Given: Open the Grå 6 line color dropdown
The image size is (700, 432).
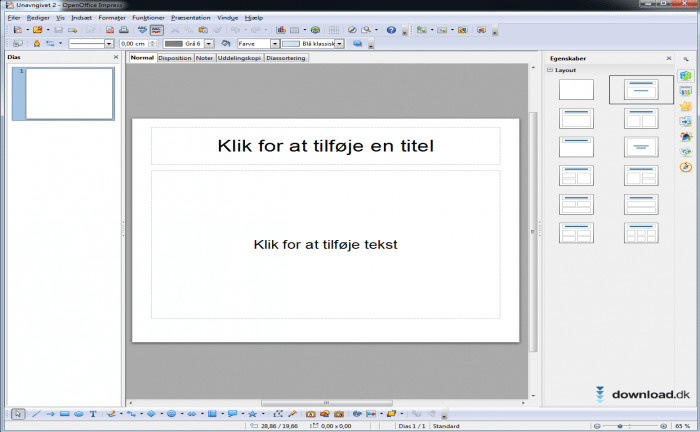Looking at the screenshot, I should (211, 44).
